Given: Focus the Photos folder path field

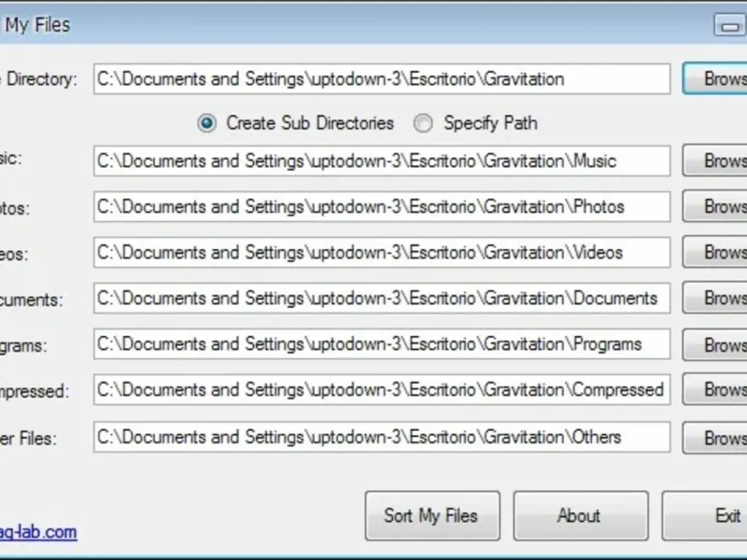Looking at the screenshot, I should [x=381, y=206].
